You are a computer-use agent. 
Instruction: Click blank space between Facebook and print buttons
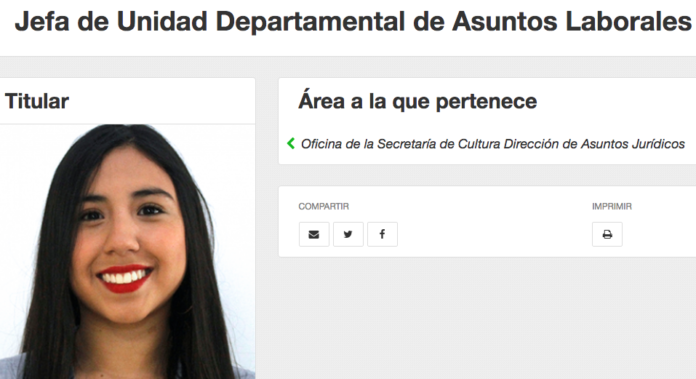coord(494,234)
